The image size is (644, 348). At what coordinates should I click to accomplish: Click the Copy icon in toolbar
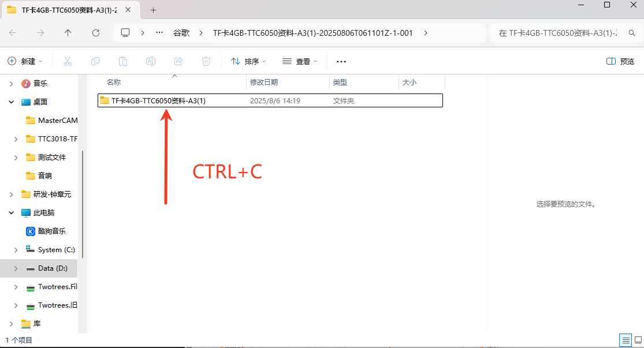(95, 61)
